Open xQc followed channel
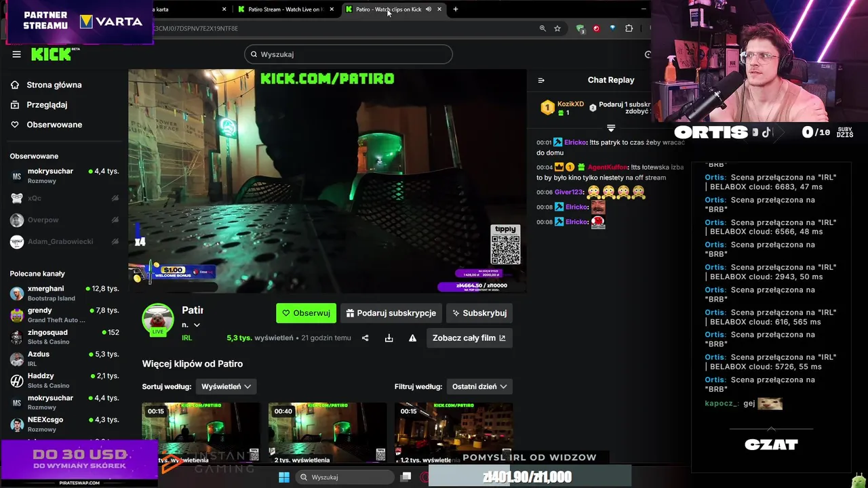 click(64, 198)
